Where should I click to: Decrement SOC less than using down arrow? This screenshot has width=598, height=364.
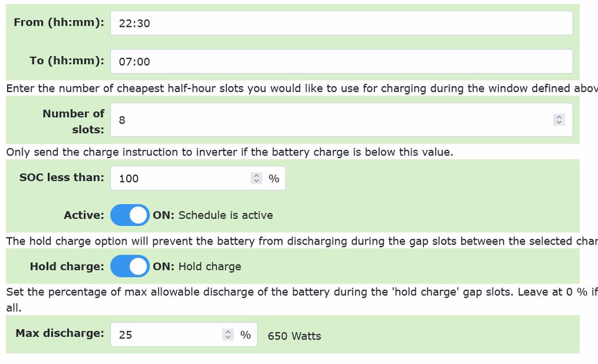pyautogui.click(x=256, y=181)
